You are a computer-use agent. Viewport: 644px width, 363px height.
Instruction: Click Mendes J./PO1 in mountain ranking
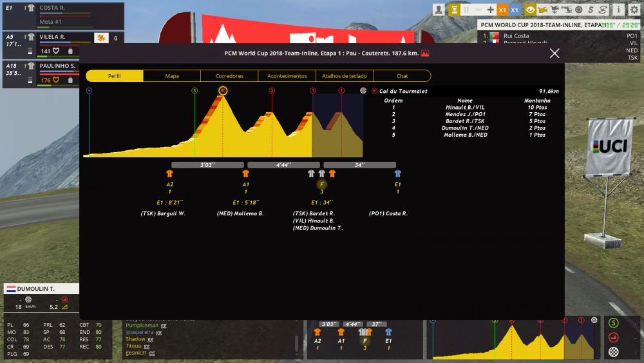[465, 114]
